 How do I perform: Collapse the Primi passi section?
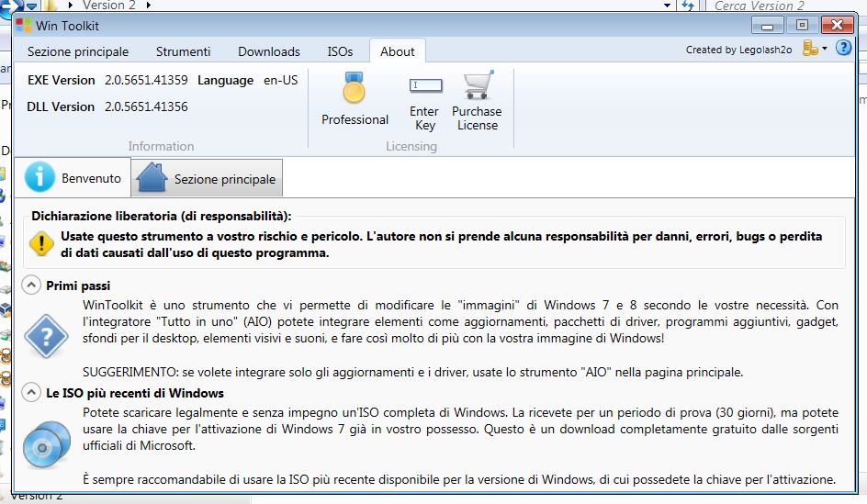[x=31, y=286]
